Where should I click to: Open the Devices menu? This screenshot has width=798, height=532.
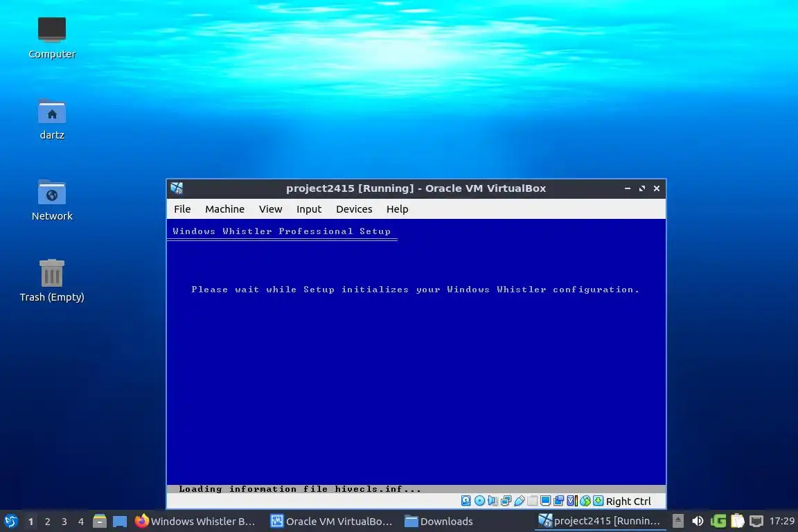pyautogui.click(x=354, y=209)
